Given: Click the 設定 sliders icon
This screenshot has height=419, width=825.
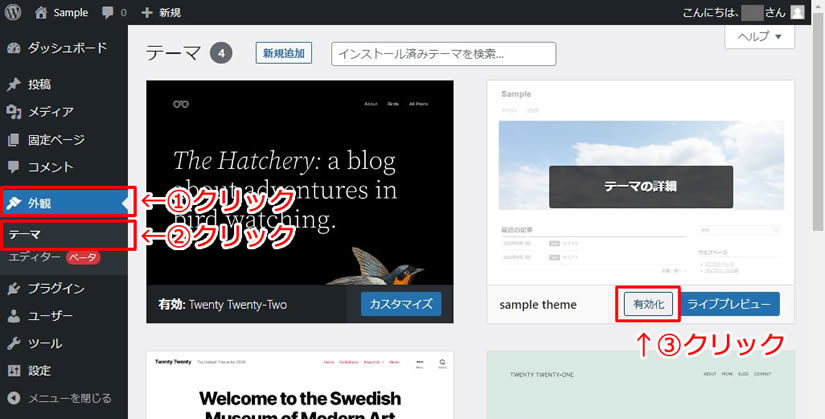Looking at the screenshot, I should click(14, 371).
